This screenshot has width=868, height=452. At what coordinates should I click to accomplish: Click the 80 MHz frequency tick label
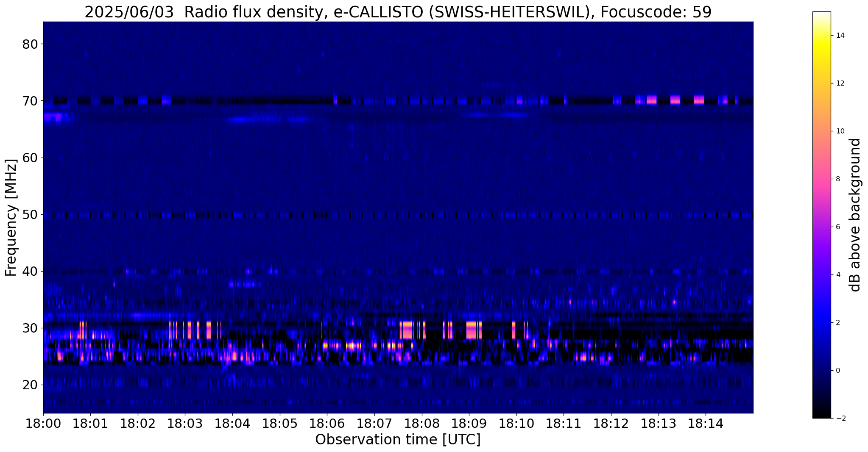point(30,44)
